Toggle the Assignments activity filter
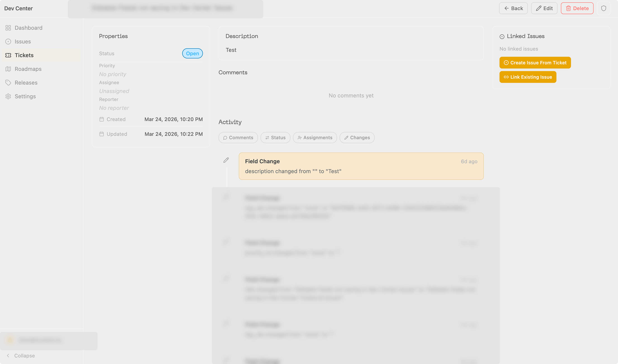618x364 pixels. pyautogui.click(x=315, y=138)
